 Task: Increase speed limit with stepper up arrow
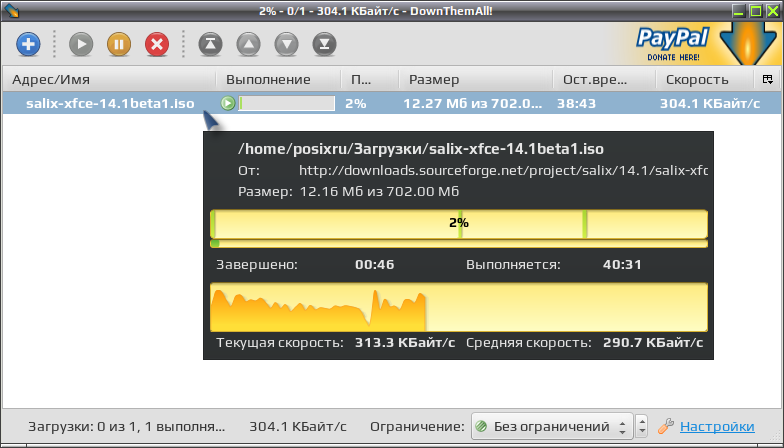642,422
